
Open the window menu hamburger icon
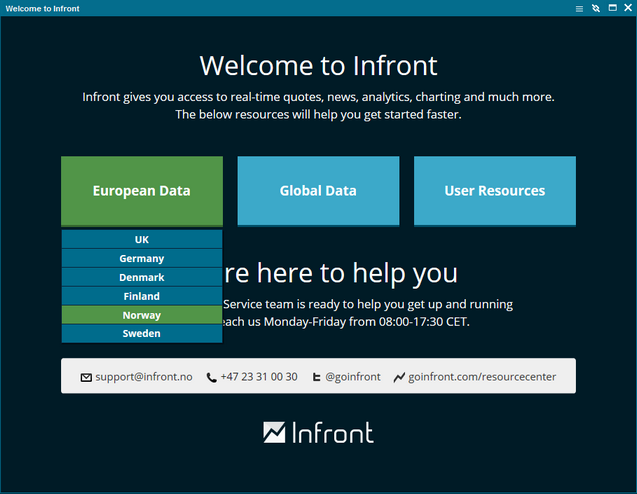(579, 9)
